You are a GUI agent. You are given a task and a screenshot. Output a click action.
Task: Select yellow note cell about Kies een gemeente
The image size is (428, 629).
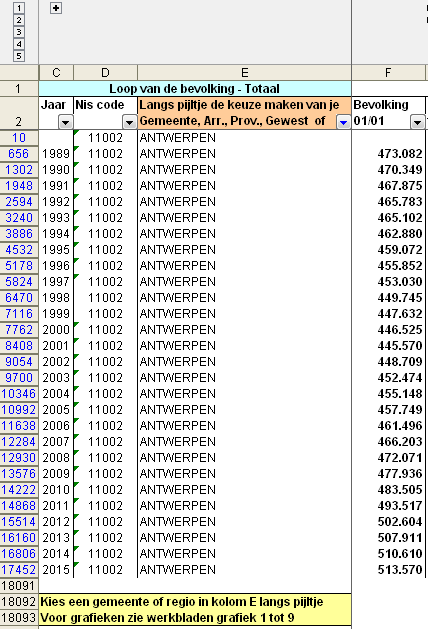[195, 602]
